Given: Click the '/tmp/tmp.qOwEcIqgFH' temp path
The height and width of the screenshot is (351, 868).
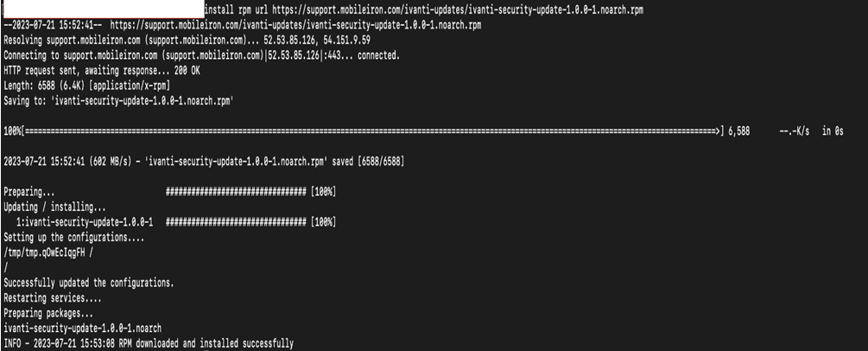Looking at the screenshot, I should tap(44, 252).
